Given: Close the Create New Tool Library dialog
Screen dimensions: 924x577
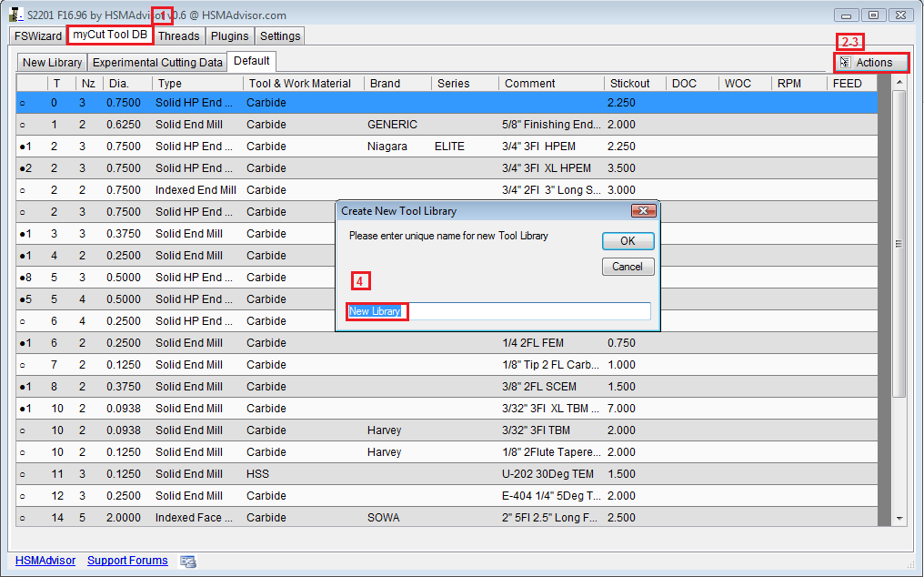Looking at the screenshot, I should pyautogui.click(x=643, y=211).
